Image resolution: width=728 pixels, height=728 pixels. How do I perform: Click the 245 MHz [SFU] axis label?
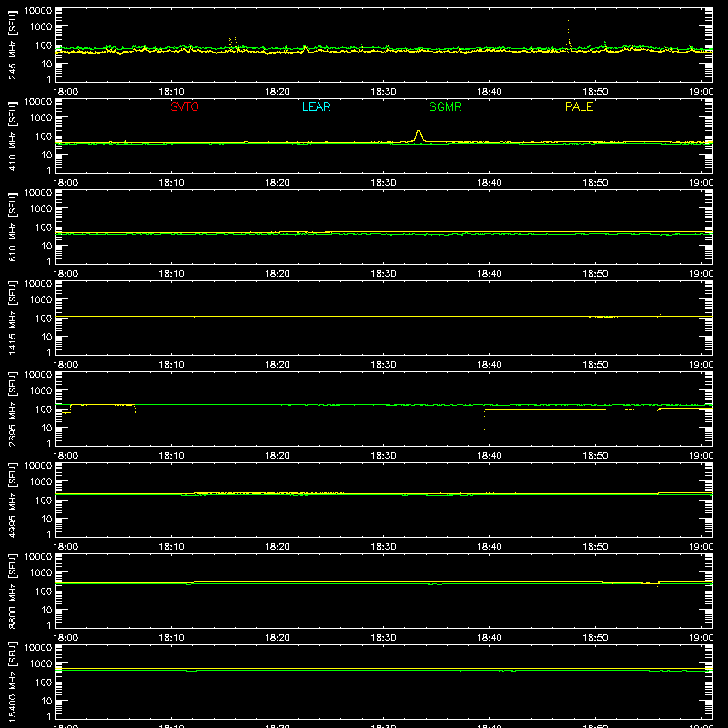[x=12, y=45]
